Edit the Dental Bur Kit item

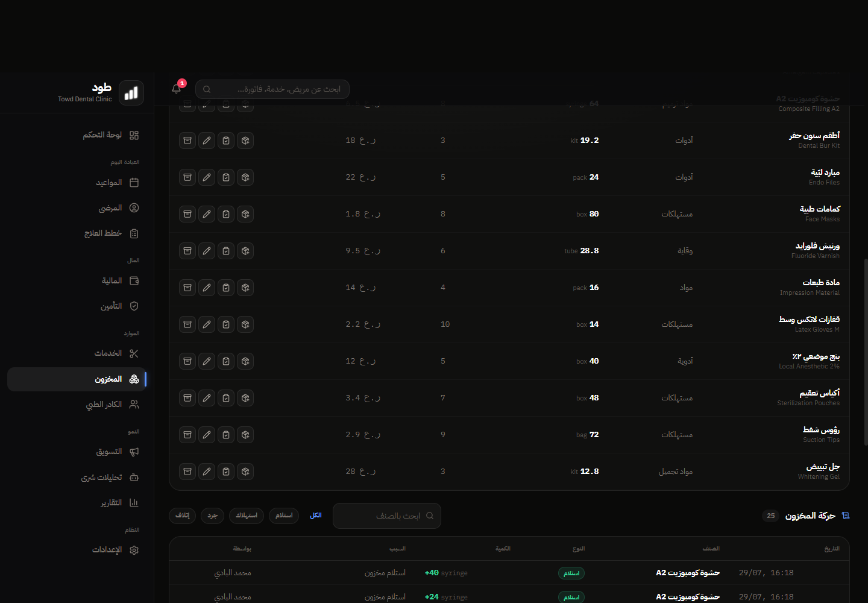click(x=207, y=140)
